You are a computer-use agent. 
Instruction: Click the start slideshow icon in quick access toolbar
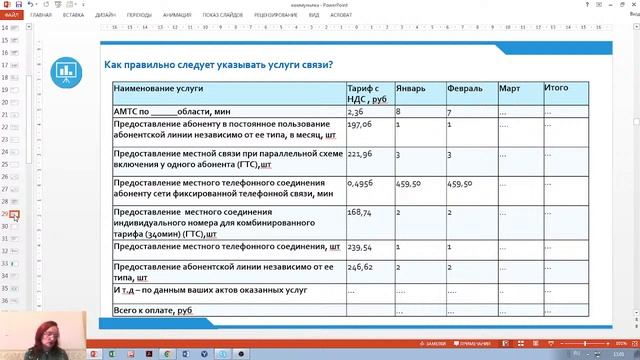click(x=58, y=4)
